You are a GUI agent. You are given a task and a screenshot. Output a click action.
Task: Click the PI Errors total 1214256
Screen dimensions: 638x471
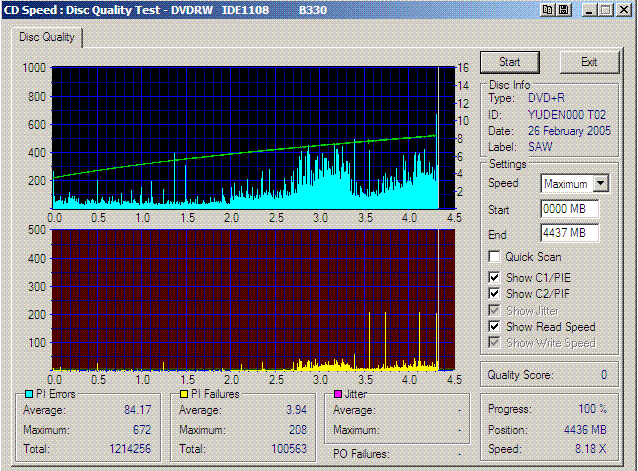click(x=130, y=449)
